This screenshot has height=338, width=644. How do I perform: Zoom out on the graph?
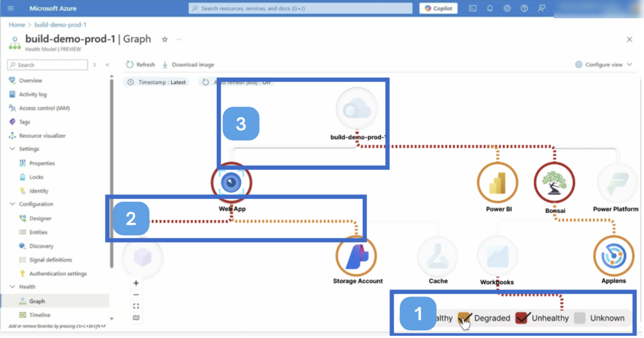(x=136, y=295)
